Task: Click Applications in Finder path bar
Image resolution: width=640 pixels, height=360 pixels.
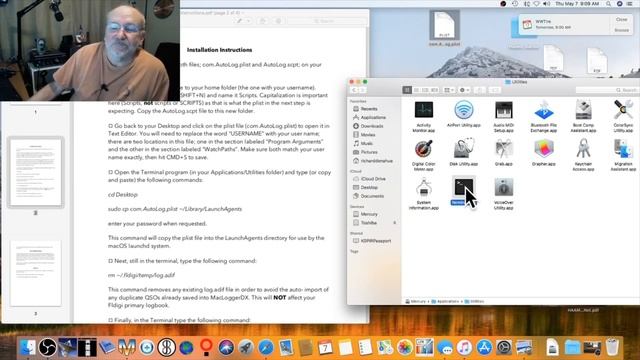Action: [x=445, y=301]
